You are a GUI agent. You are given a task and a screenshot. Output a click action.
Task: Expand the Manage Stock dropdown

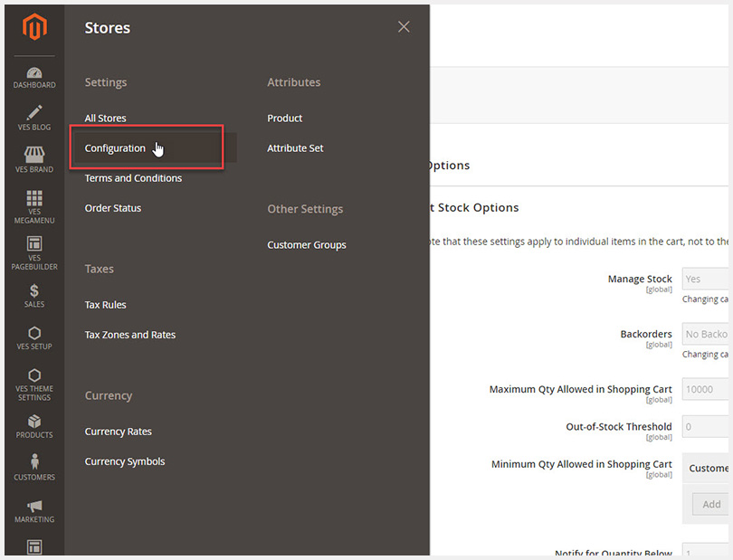(706, 280)
